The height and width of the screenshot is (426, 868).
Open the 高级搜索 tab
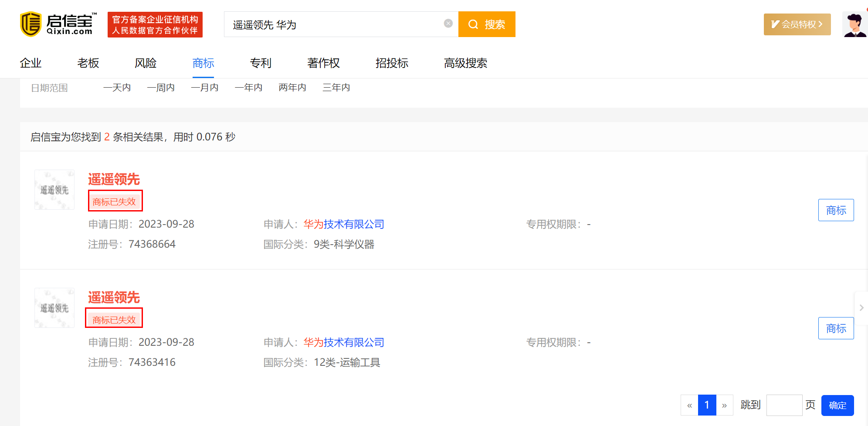click(x=465, y=63)
